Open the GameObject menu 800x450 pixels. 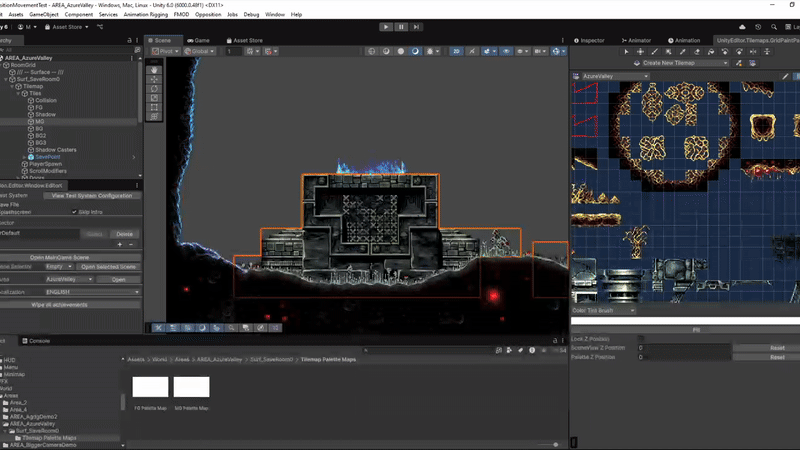46,15
